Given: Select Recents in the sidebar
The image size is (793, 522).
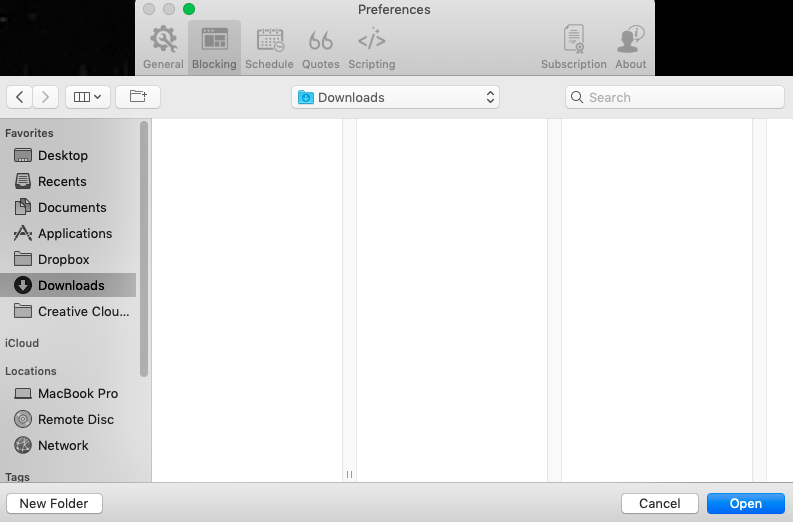Looking at the screenshot, I should (68, 181).
